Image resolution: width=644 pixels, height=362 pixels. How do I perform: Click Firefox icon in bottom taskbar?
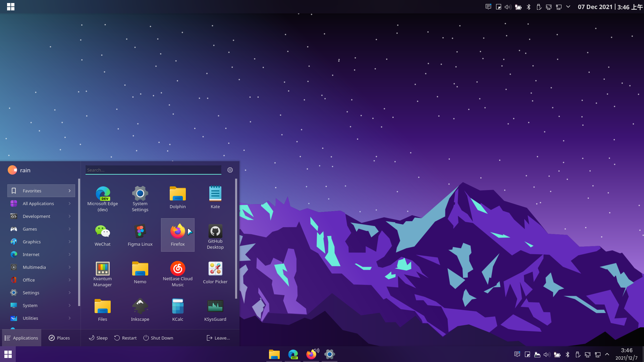(311, 354)
